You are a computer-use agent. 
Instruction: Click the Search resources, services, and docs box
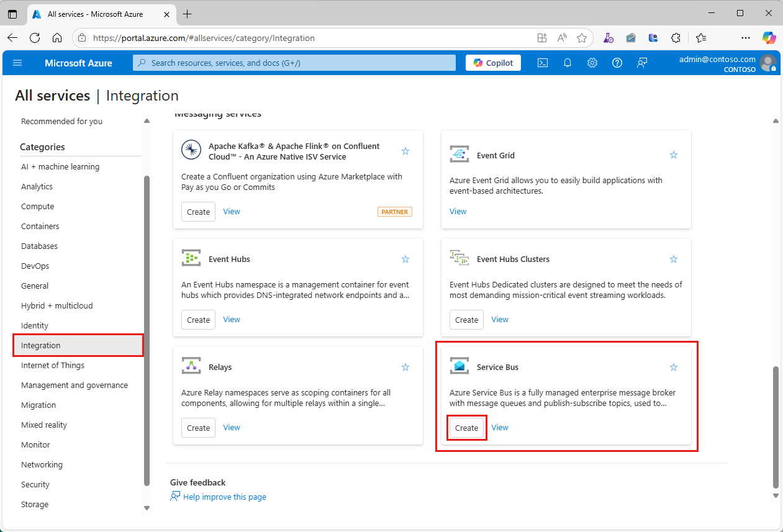point(294,63)
